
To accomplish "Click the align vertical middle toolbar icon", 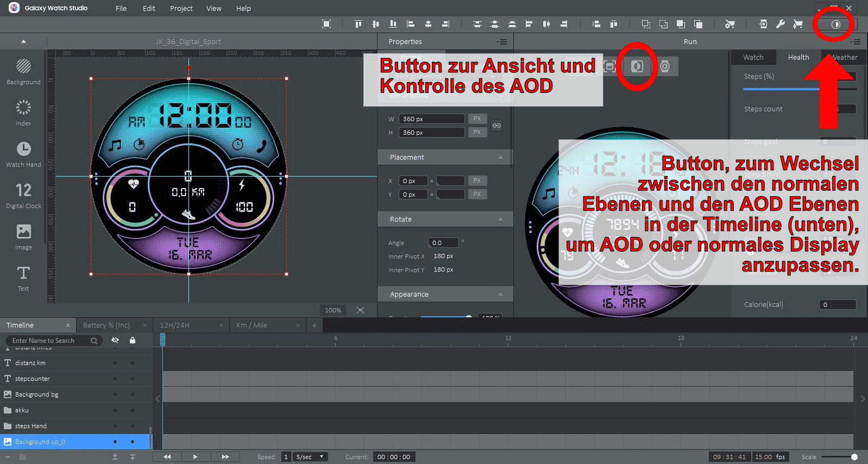I will [376, 24].
